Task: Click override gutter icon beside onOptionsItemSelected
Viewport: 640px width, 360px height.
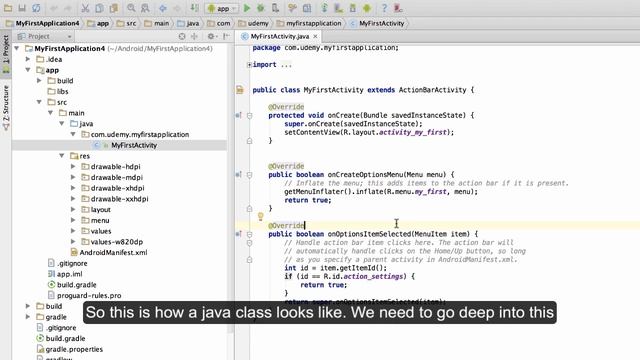Action: (239, 234)
